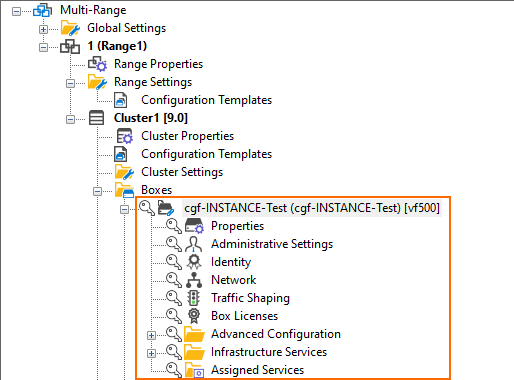Select the Multi-Range label

[93, 10]
